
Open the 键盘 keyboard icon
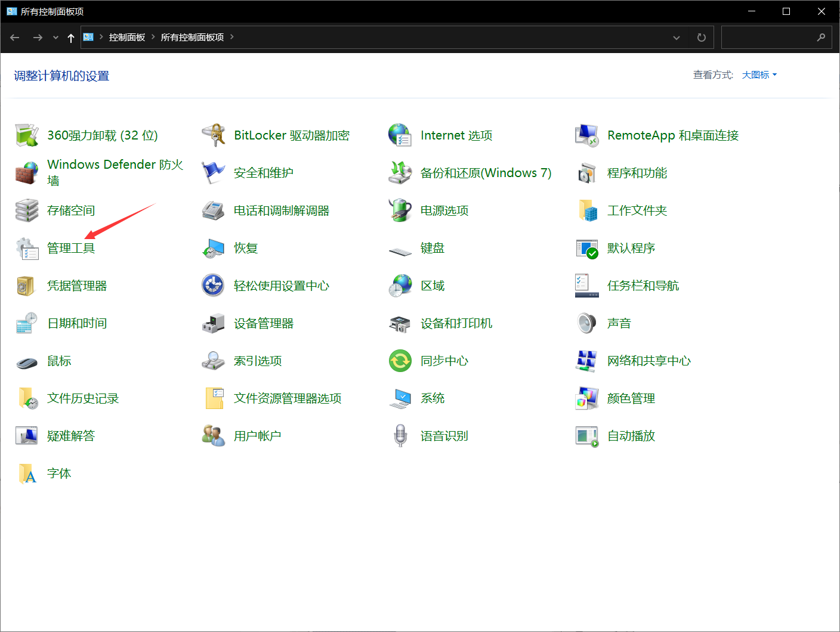pyautogui.click(x=400, y=250)
